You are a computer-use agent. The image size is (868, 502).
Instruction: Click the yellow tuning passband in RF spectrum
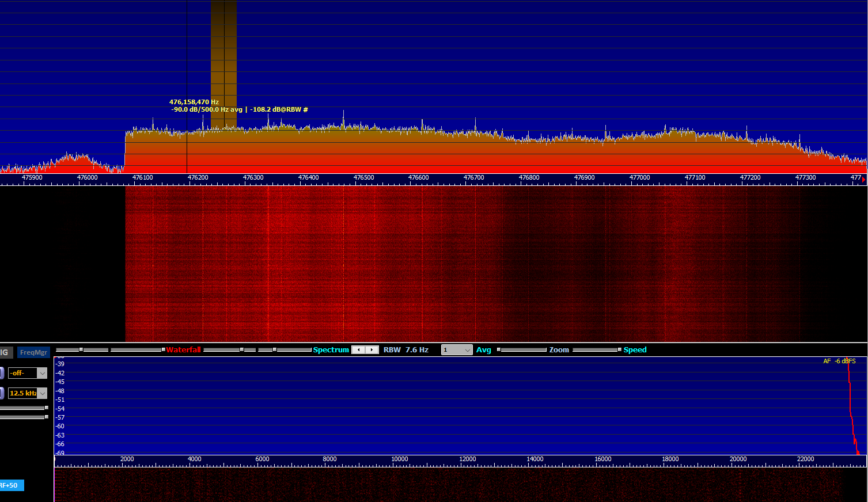pyautogui.click(x=223, y=63)
